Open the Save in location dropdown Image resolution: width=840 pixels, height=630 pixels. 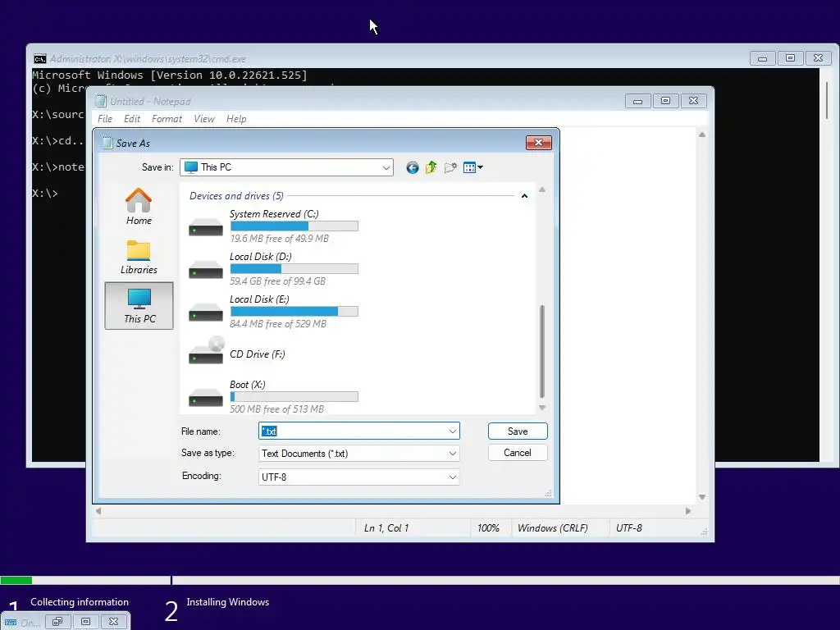(x=286, y=167)
